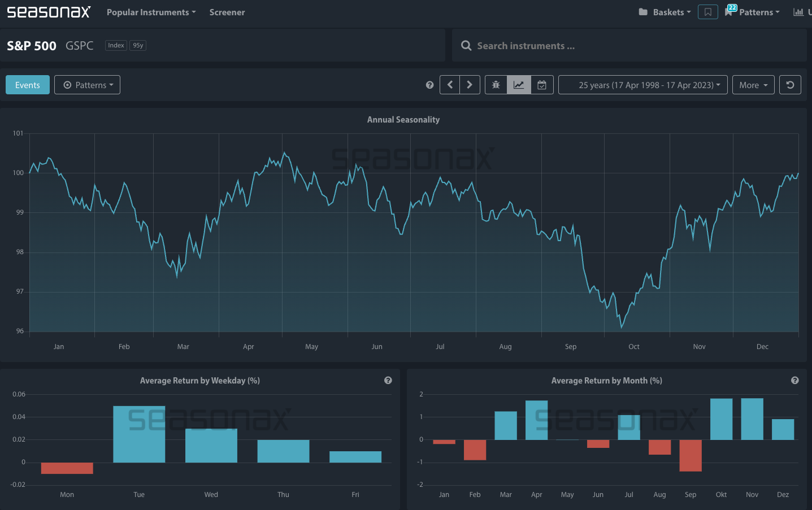This screenshot has height=510, width=812.
Task: Click the Patterns flag icon with 22 badge
Action: click(730, 11)
